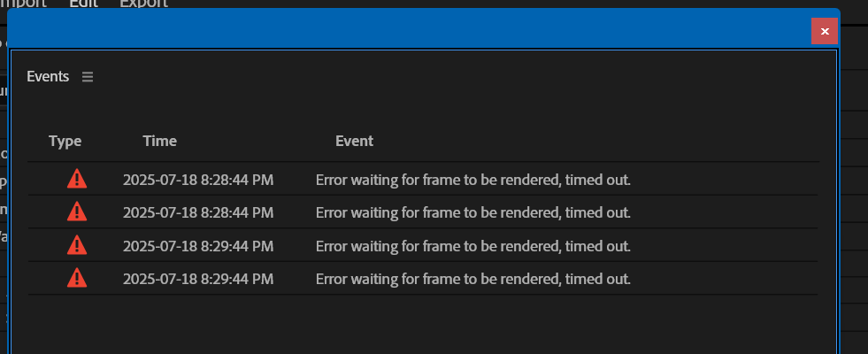Close the Events dialog window
The width and height of the screenshot is (868, 354).
(x=825, y=31)
